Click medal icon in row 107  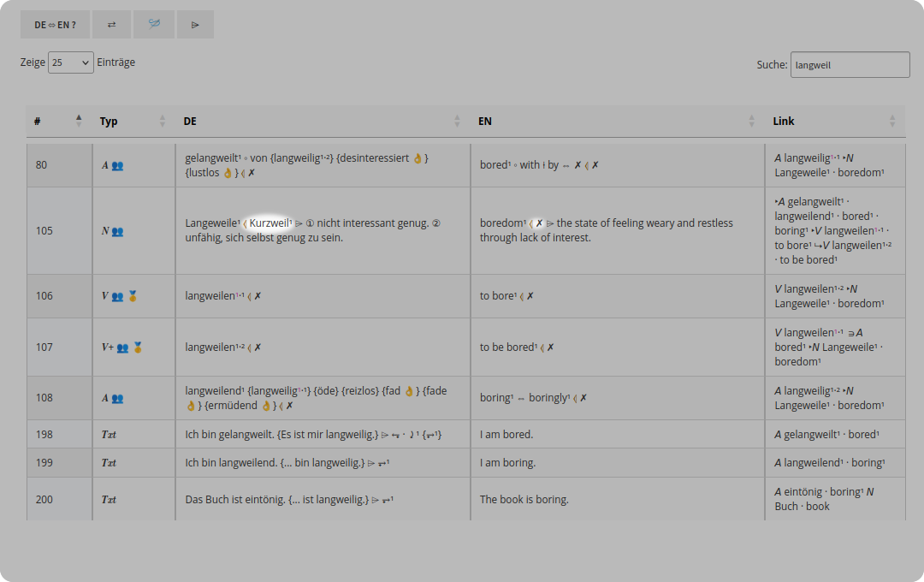tap(138, 347)
